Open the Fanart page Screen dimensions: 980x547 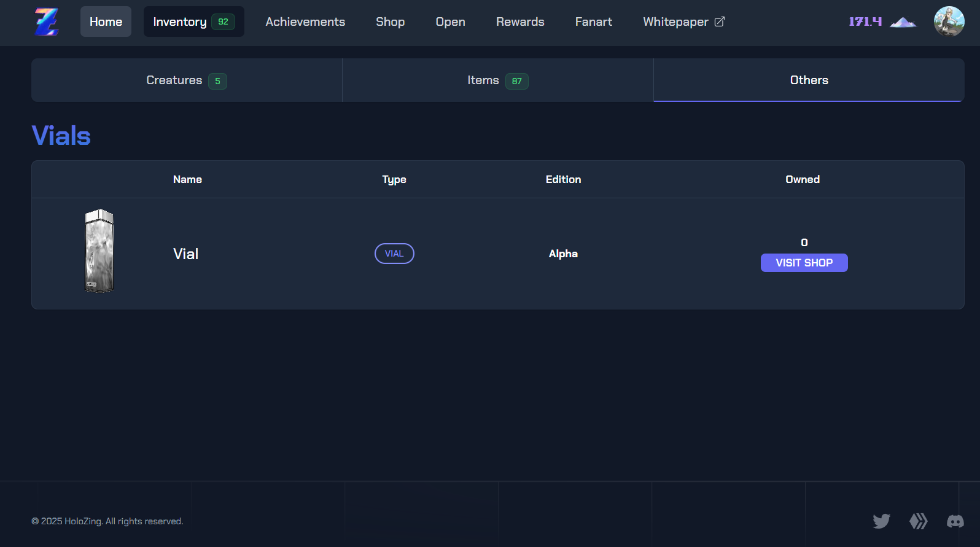(x=593, y=22)
